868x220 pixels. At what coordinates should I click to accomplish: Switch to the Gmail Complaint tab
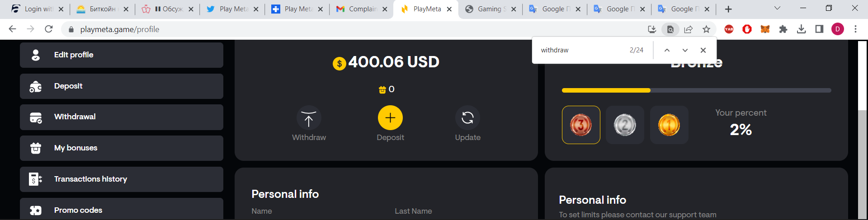pos(362,9)
